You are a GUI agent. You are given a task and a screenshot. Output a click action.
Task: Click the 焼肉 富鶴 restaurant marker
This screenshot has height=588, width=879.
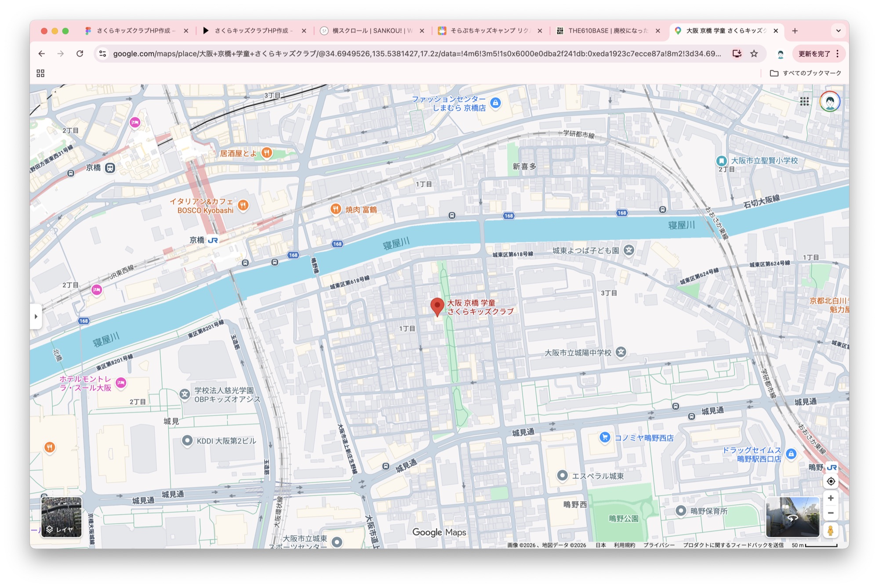pos(336,209)
